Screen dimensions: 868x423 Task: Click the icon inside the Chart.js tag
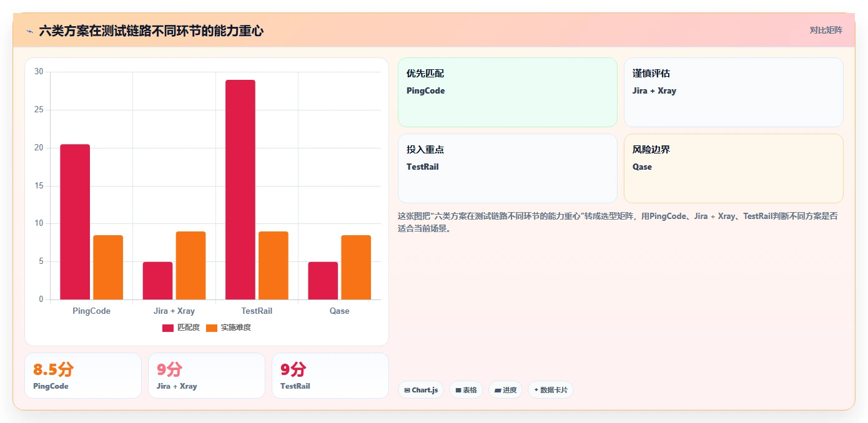coord(407,390)
